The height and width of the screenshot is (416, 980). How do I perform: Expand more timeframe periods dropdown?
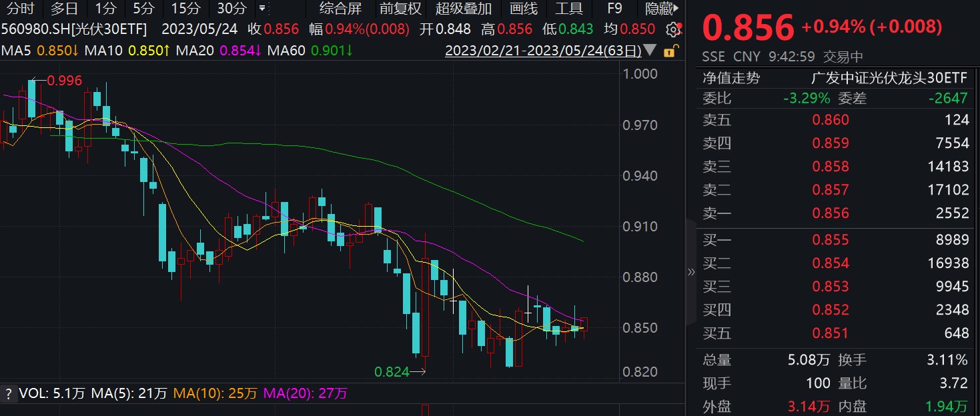click(262, 9)
